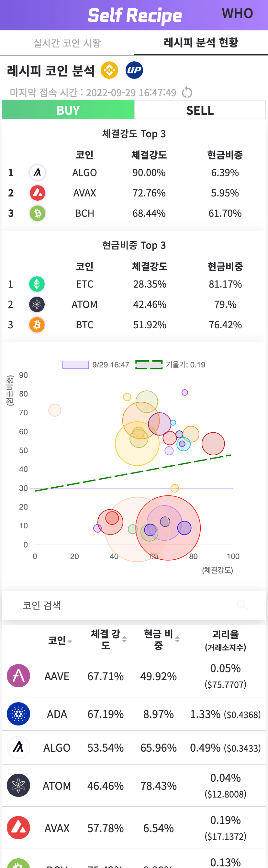
Task: Switch to the SELL toggle
Action: pyautogui.click(x=200, y=110)
